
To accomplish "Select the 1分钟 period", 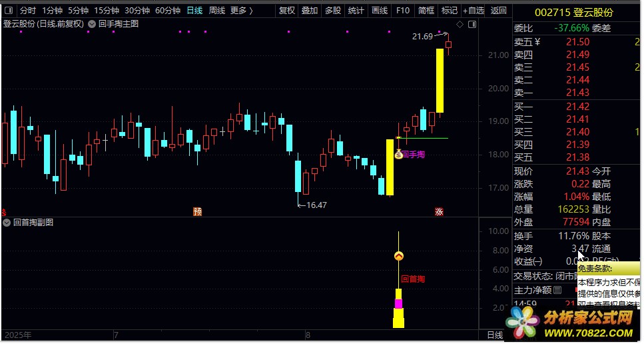I will [x=52, y=10].
